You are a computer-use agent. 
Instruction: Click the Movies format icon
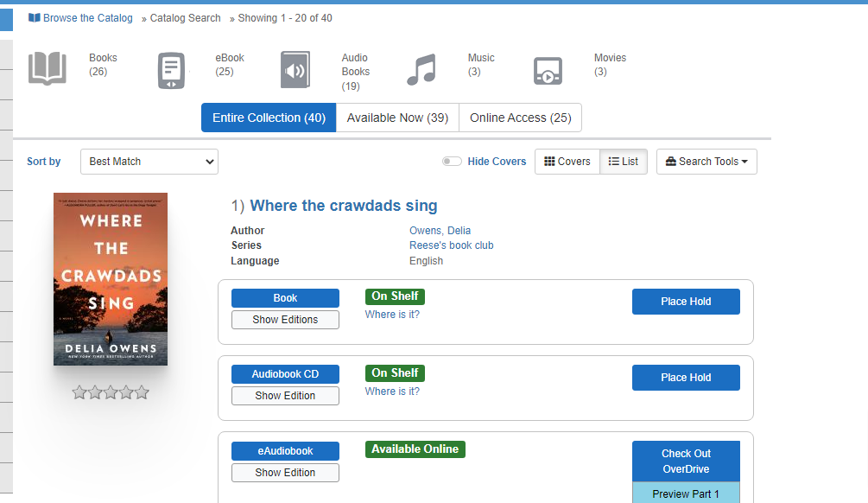[548, 71]
